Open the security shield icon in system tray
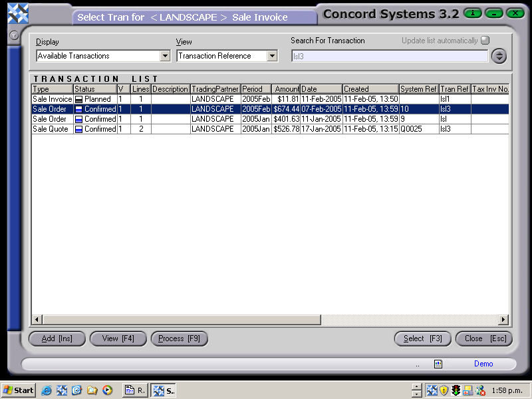The width and height of the screenshot is (532, 399). tap(444, 390)
